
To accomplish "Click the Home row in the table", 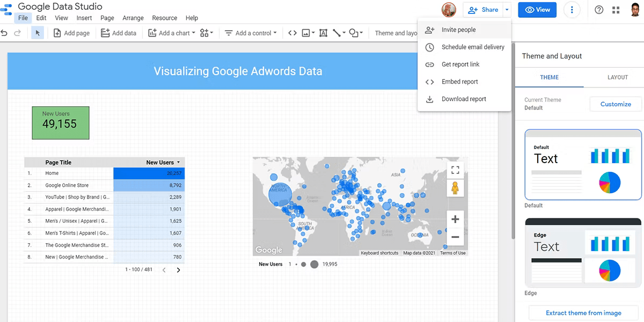I will point(104,173).
